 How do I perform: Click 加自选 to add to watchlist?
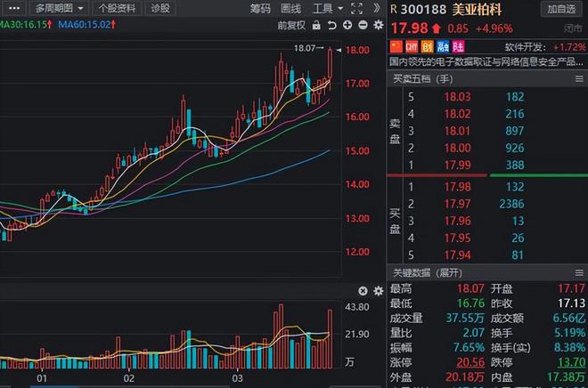pyautogui.click(x=561, y=9)
